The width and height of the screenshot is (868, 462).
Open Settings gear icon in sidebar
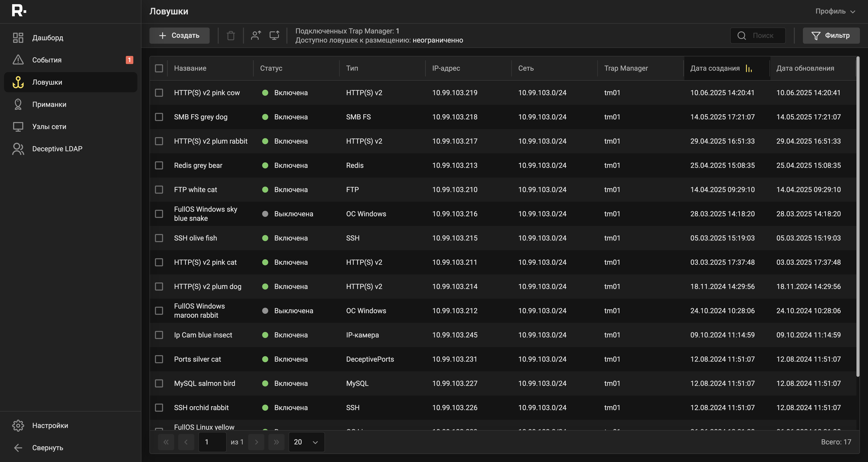click(18, 426)
